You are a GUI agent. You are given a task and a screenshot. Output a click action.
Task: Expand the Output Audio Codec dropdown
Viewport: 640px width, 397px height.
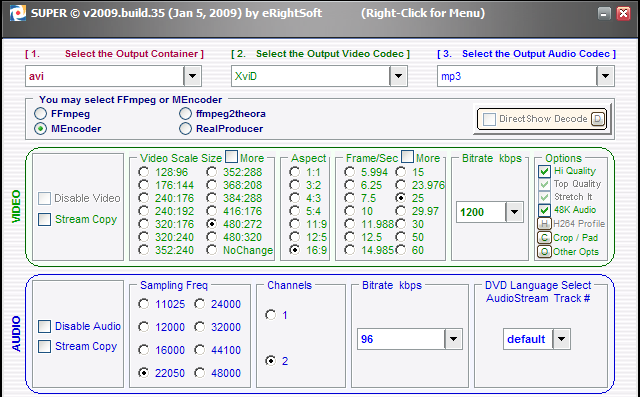click(x=605, y=76)
